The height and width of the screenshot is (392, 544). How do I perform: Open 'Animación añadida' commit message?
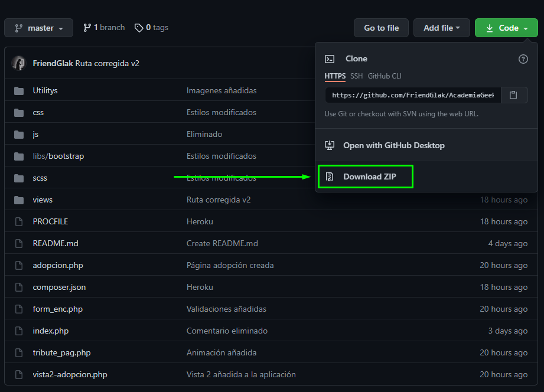coord(221,353)
